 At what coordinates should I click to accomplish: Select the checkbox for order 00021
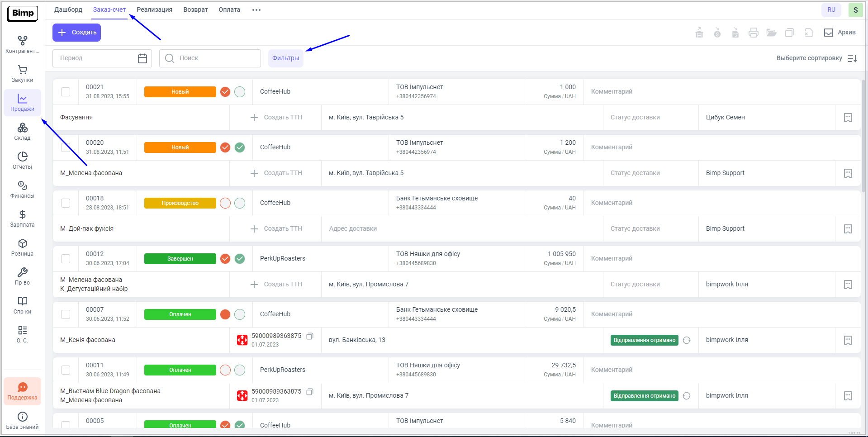[66, 92]
